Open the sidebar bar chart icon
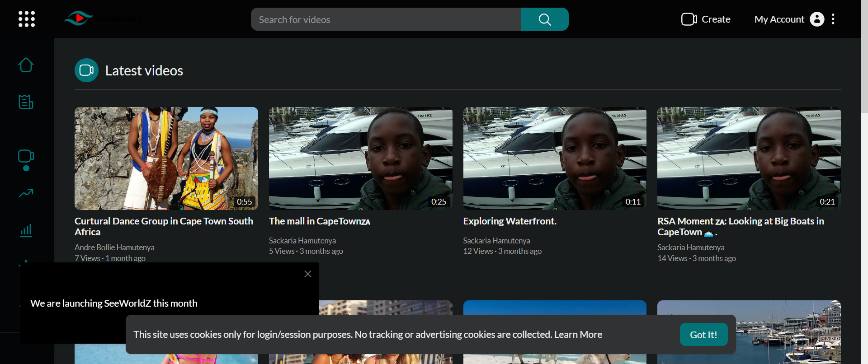868x364 pixels. [26, 230]
